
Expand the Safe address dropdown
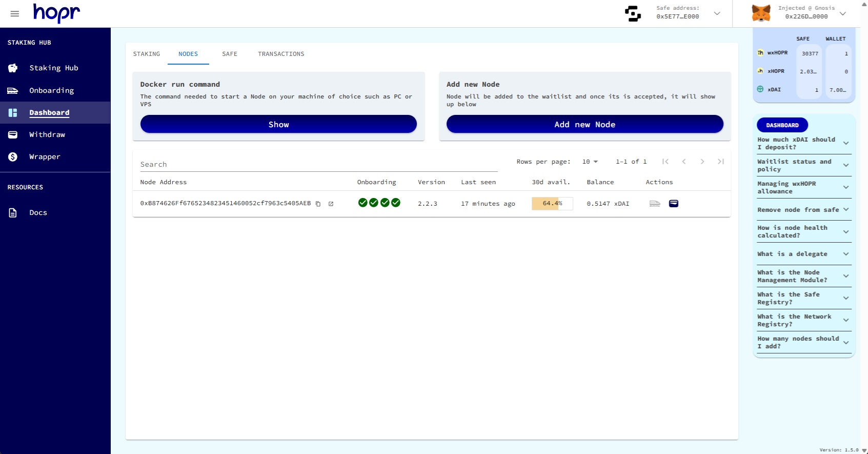point(717,13)
